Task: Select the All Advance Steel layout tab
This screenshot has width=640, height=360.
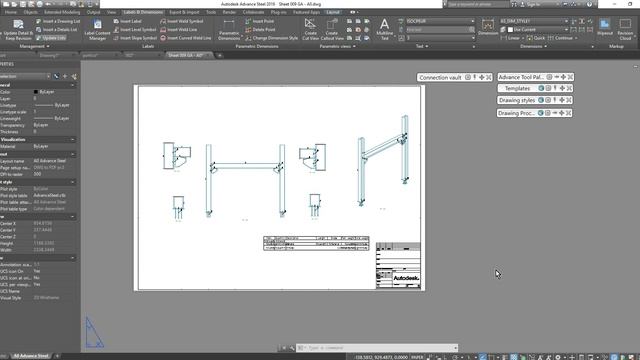Action: click(31, 356)
